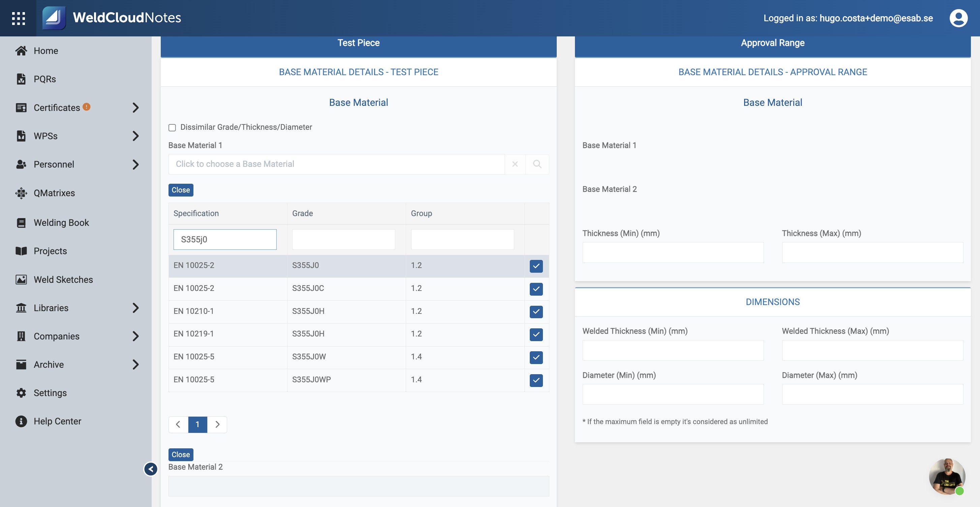Viewport: 980px width, 507px height.
Task: Click the Weld Sketches image icon
Action: point(21,279)
